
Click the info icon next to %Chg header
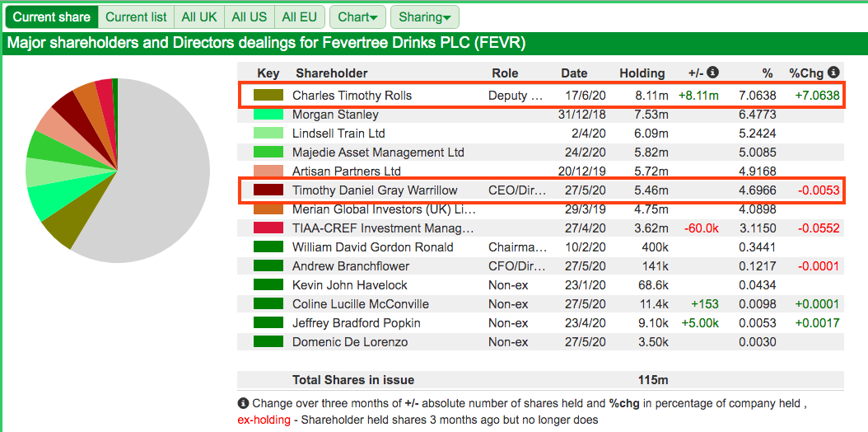point(833,72)
